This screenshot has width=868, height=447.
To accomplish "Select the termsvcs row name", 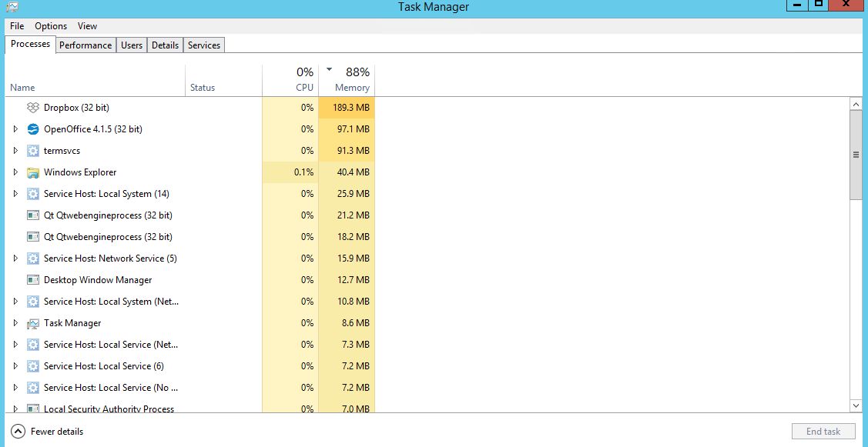I will point(62,151).
